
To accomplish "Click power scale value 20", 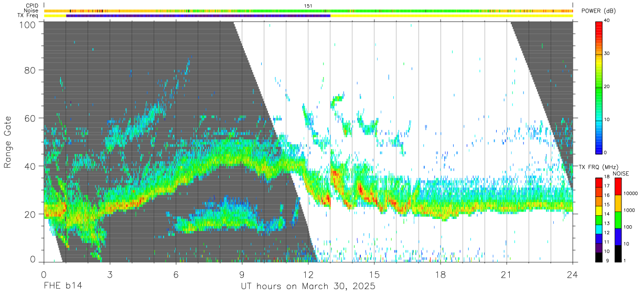I will pyautogui.click(x=608, y=87).
